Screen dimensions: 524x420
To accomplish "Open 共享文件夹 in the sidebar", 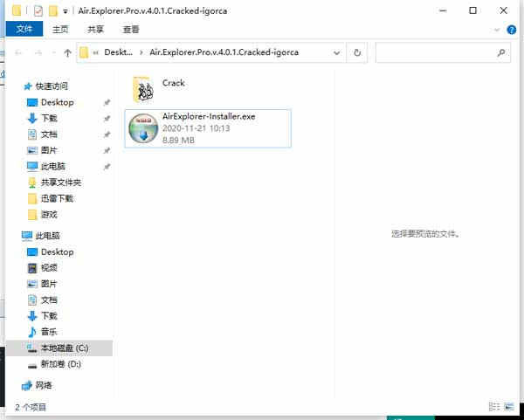I will pyautogui.click(x=61, y=182).
